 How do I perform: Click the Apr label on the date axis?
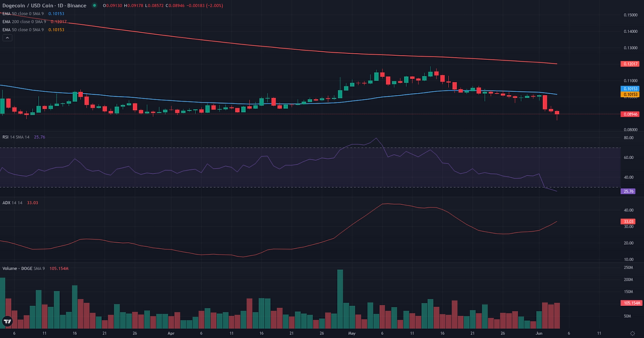click(x=171, y=333)
